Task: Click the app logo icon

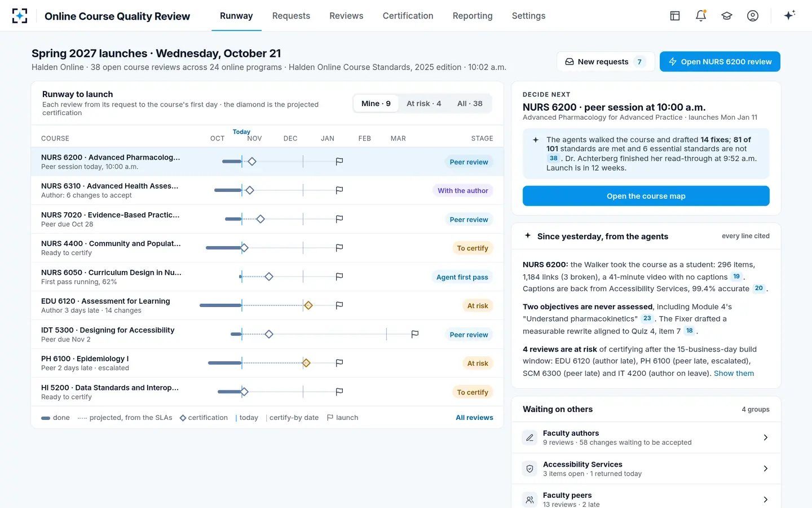Action: [x=20, y=16]
